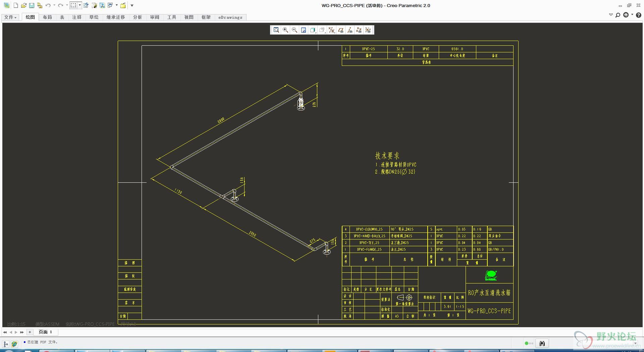The width and height of the screenshot is (644, 352).
Task: Click the Undo arrow in the quick access toolbar
Action: pyautogui.click(x=48, y=5)
